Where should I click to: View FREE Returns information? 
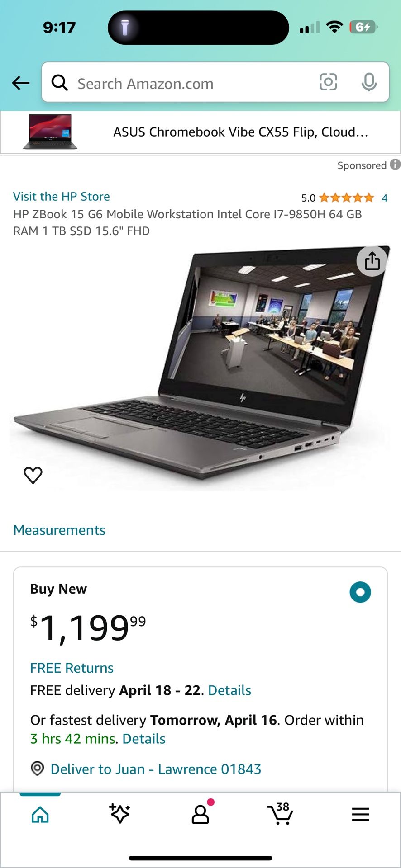coord(72,668)
